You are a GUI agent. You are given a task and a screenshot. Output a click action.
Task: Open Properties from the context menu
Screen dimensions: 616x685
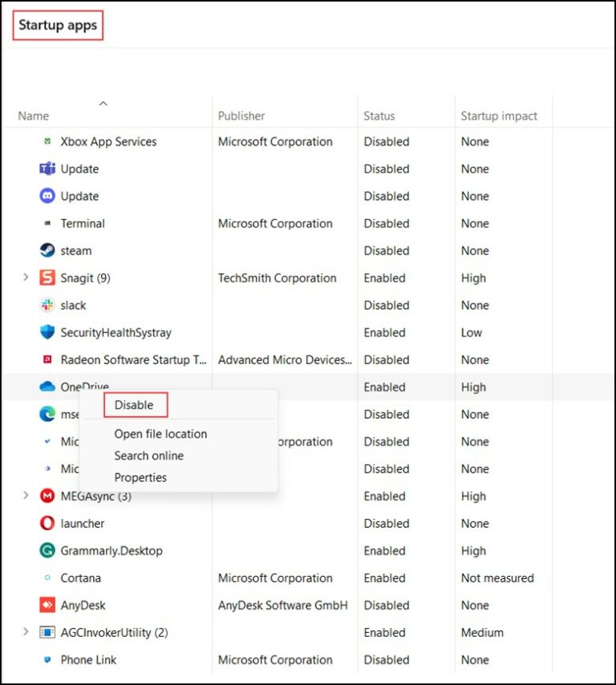(x=140, y=477)
